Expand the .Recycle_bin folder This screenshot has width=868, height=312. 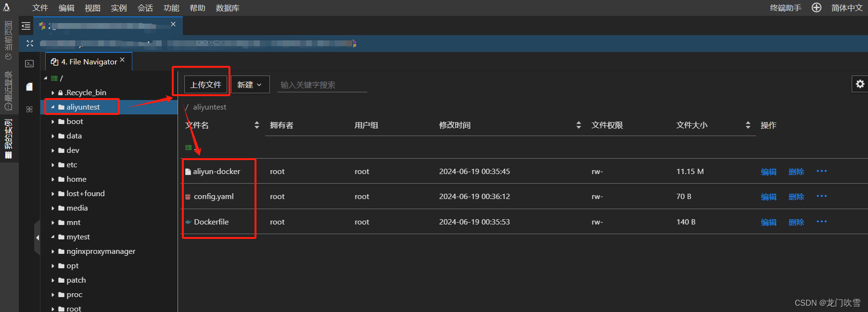53,93
